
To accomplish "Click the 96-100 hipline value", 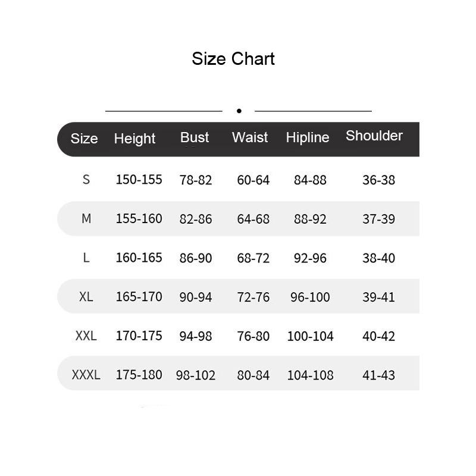I will pos(310,297).
